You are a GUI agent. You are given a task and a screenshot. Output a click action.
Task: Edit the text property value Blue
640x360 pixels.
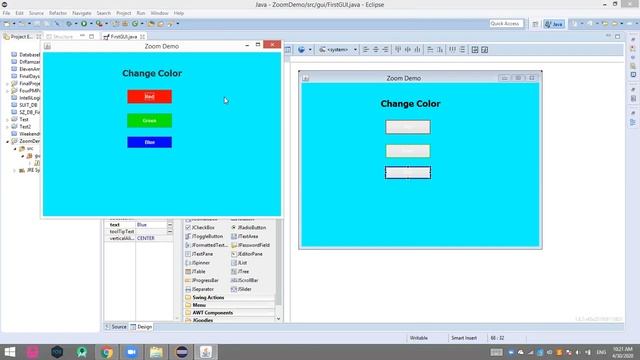tap(151, 225)
